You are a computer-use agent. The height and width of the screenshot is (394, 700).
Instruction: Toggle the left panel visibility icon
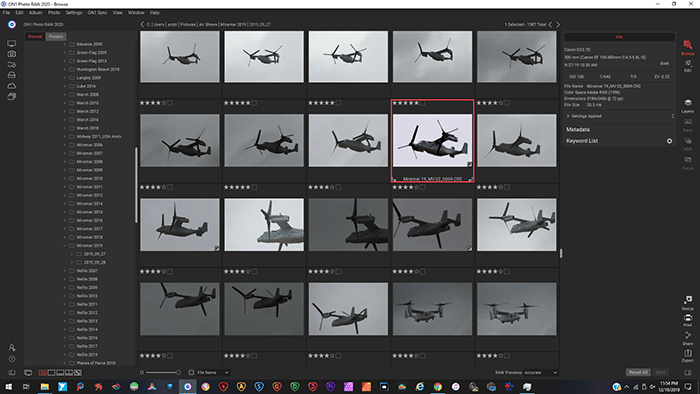point(12,373)
